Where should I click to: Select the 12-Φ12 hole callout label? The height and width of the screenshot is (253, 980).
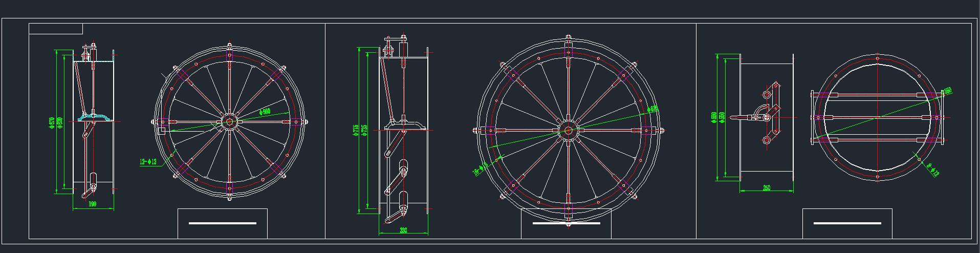148,162
